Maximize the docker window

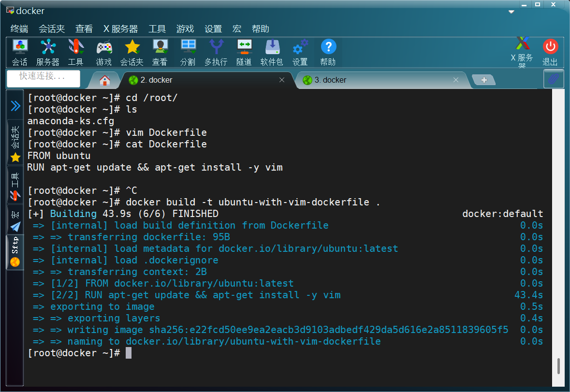[537, 5]
